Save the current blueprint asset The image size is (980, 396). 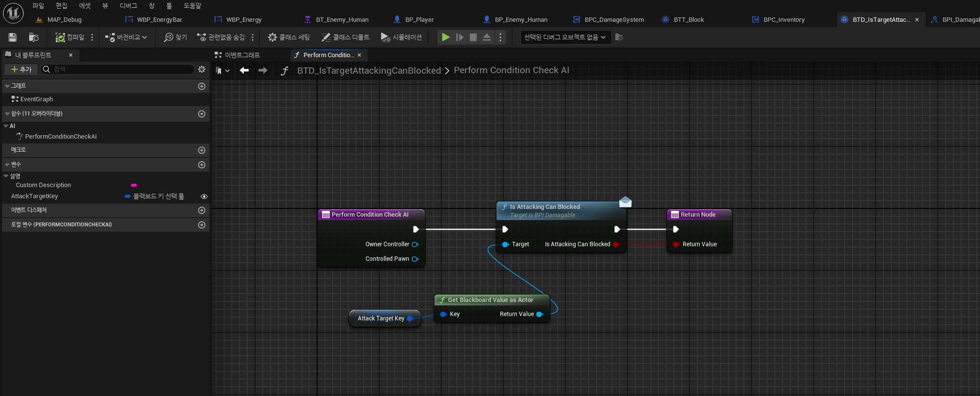(13, 37)
